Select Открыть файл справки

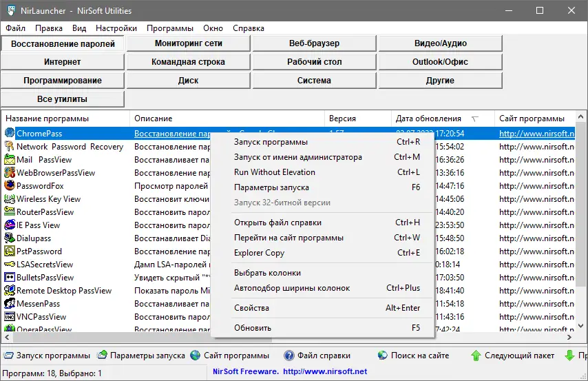(322, 223)
